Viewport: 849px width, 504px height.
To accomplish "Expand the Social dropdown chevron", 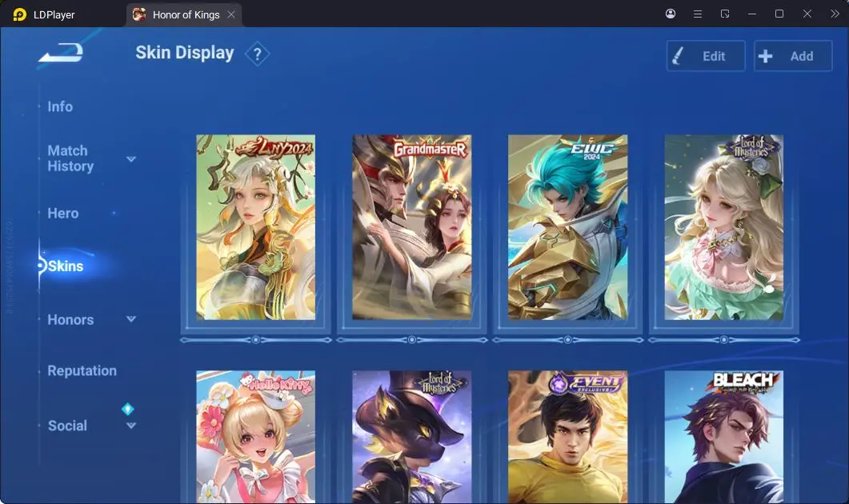I will pyautogui.click(x=131, y=426).
